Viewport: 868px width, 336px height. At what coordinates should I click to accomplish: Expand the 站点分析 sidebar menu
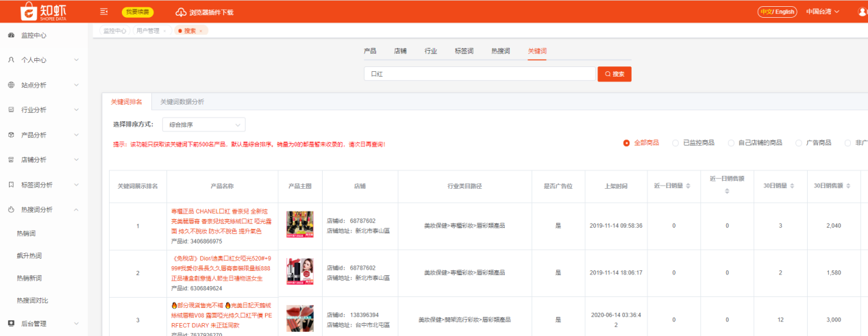76,85
